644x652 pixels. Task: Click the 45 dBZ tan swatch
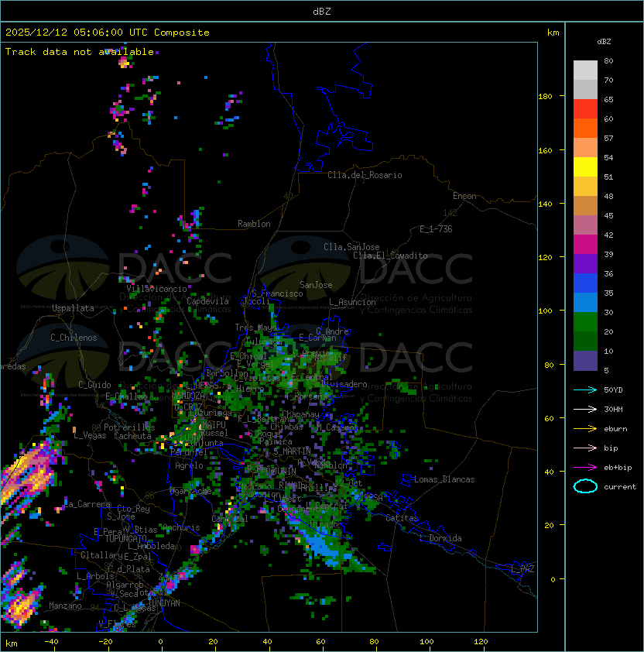click(x=585, y=205)
